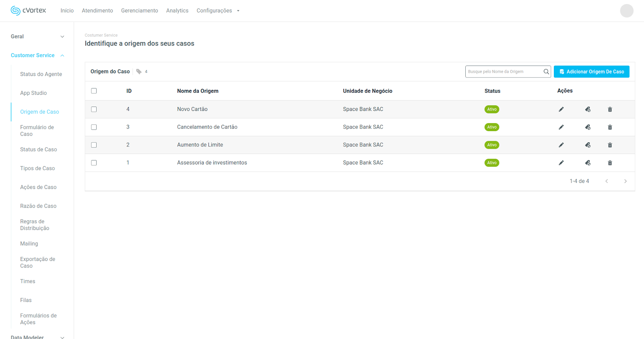
Task: Delete the Assessoria de investimentos origin
Action: click(610, 163)
